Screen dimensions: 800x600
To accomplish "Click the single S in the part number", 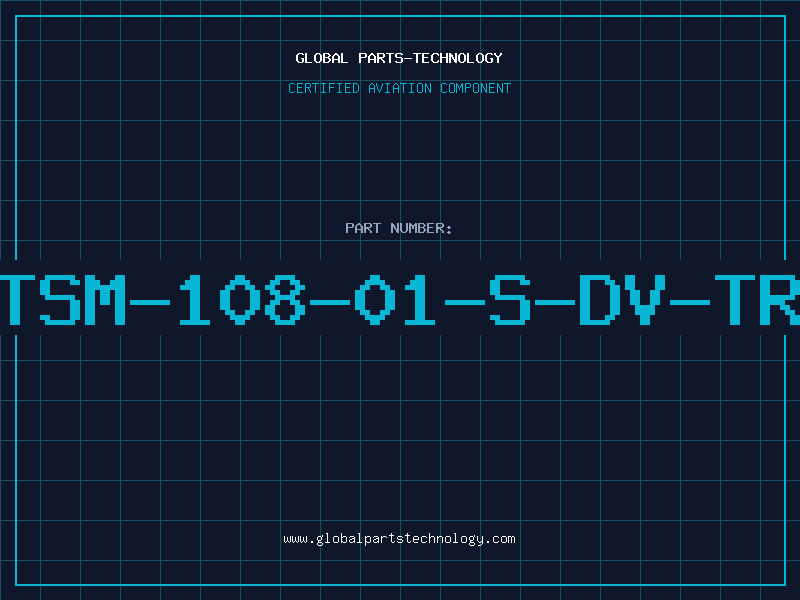I will [510, 299].
